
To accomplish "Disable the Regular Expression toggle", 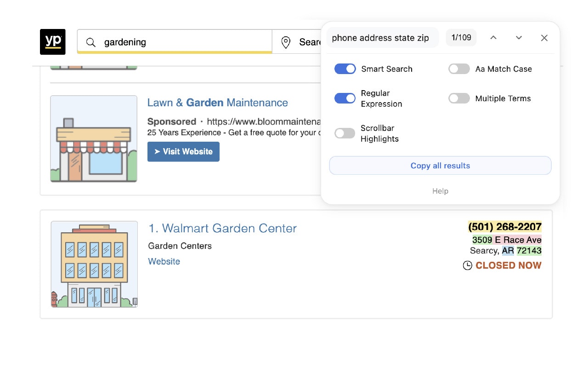I will pos(345,98).
